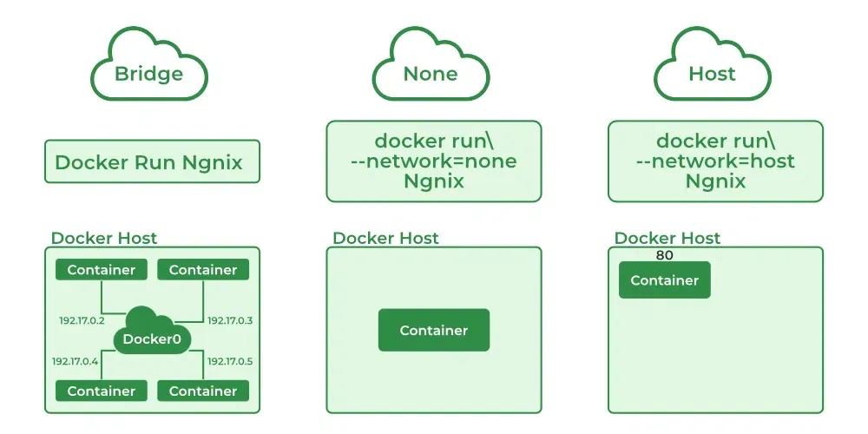Select the bottom-left Container with 192.17.0.4
Screen dimensions: 868x434
pyautogui.click(x=102, y=391)
